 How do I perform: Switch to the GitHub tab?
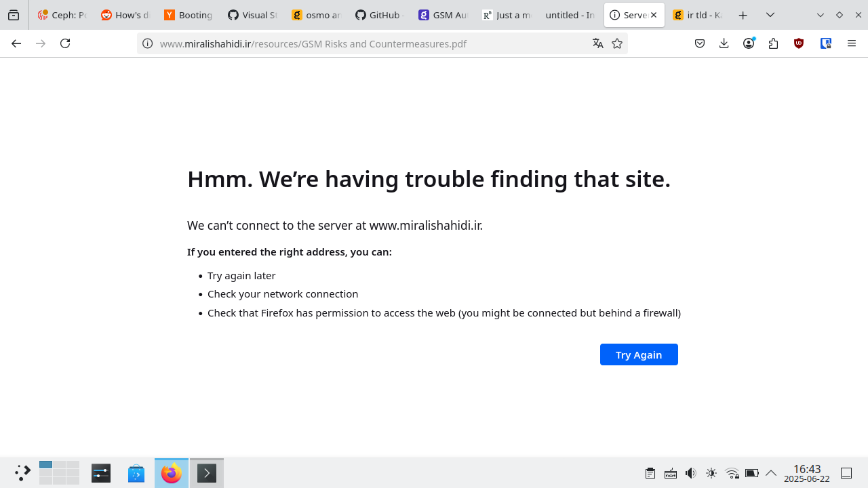[378, 14]
